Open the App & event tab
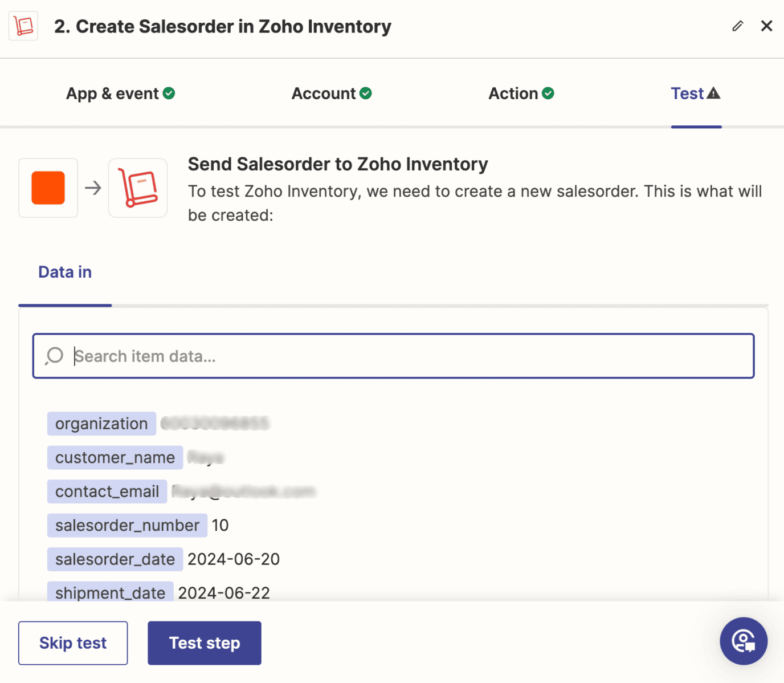784x683 pixels. (x=112, y=93)
